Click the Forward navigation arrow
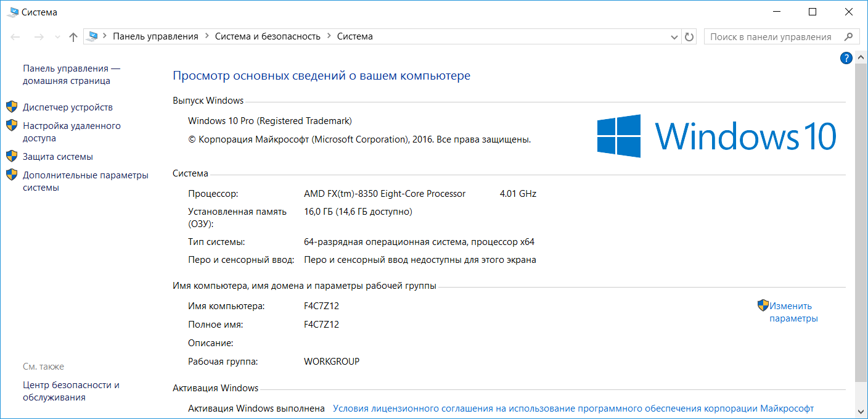 [39, 37]
